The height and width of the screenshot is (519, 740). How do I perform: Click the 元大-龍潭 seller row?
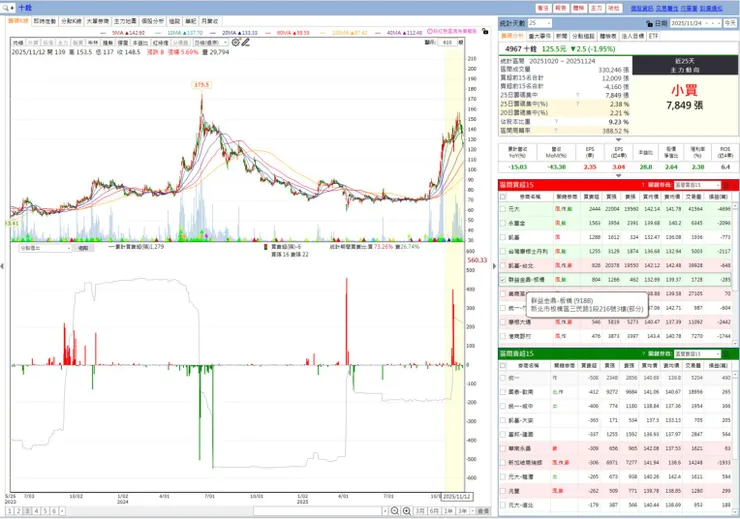[x=615, y=477]
